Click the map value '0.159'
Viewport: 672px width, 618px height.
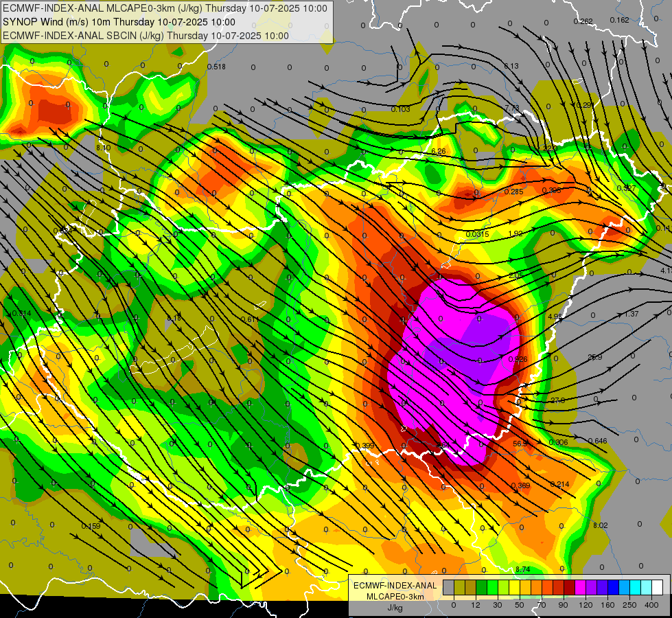(91, 526)
